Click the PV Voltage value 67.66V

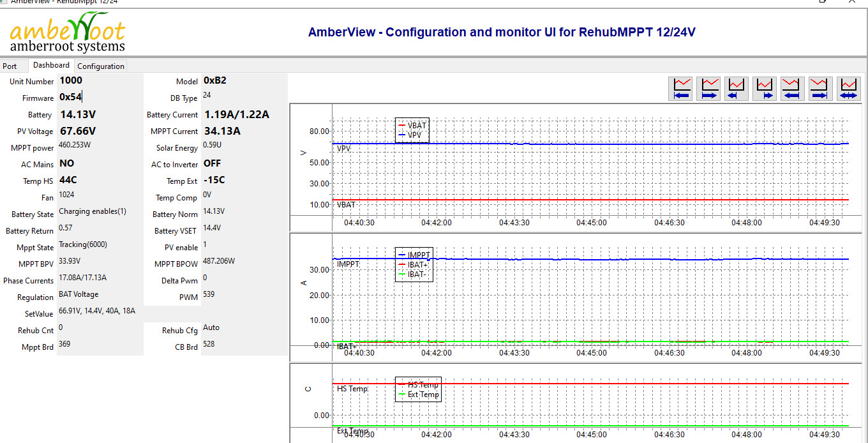pos(78,131)
